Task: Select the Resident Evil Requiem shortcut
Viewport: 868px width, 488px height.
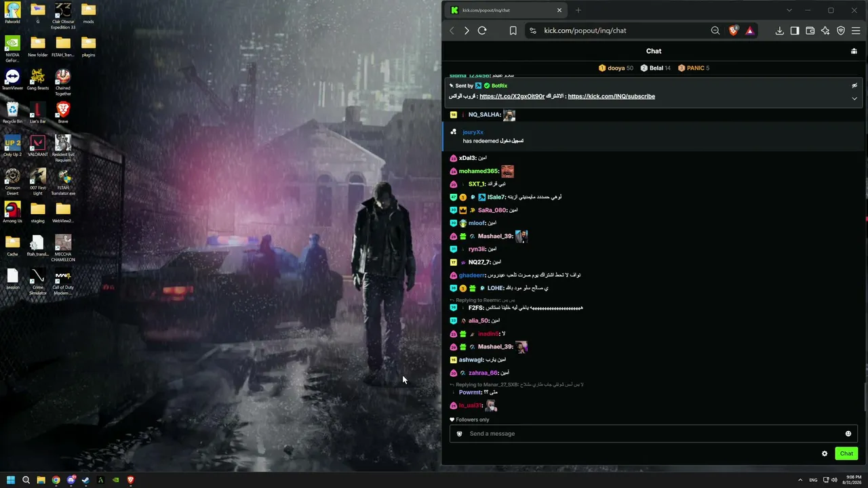Action: [63, 148]
